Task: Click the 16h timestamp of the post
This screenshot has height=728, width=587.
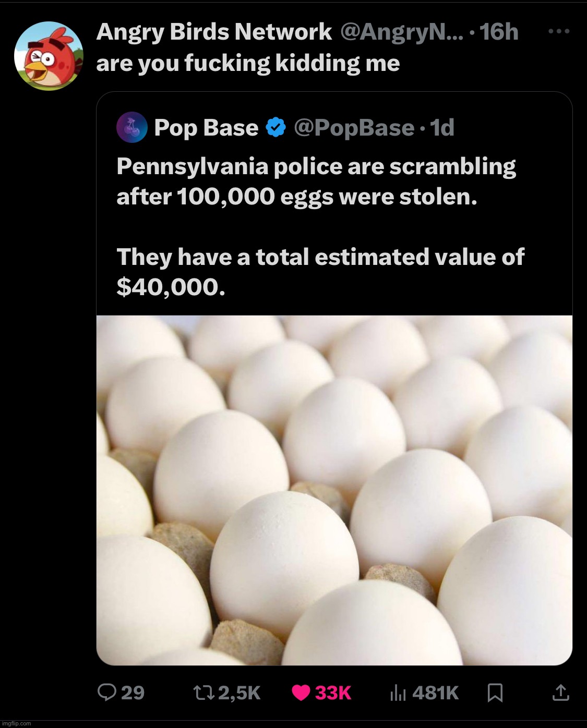Action: coord(498,32)
